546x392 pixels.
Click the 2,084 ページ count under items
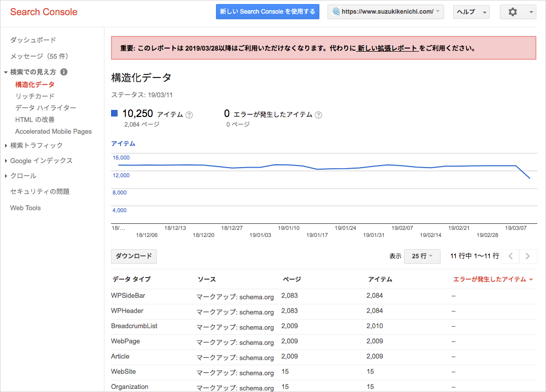(x=142, y=125)
